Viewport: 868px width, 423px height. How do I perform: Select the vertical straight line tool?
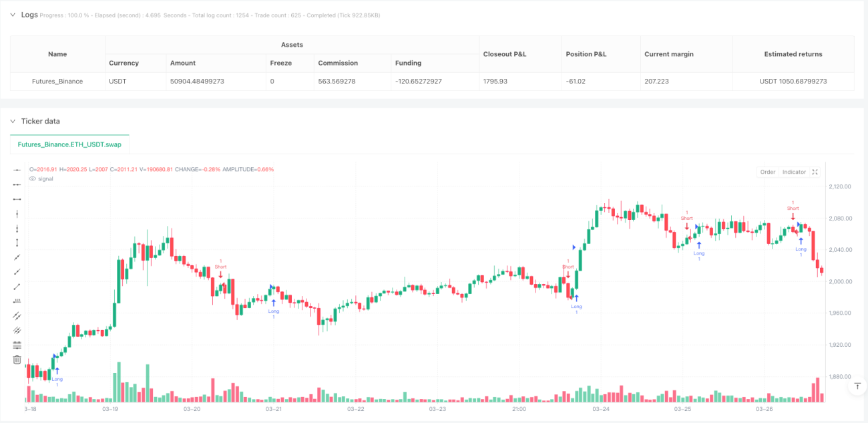click(17, 214)
